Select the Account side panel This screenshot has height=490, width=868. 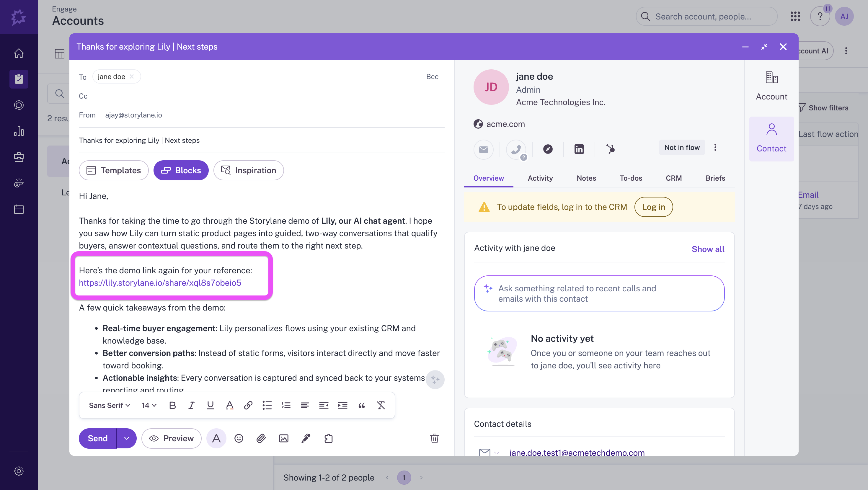point(771,86)
